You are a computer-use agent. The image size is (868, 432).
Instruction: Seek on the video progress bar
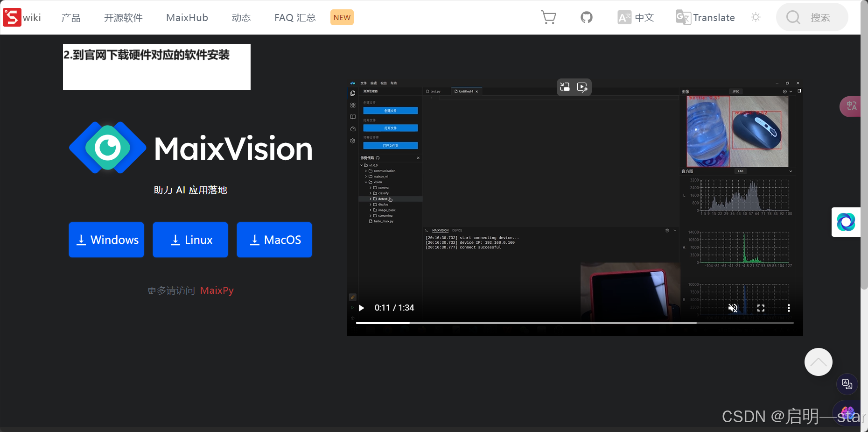[x=575, y=323]
